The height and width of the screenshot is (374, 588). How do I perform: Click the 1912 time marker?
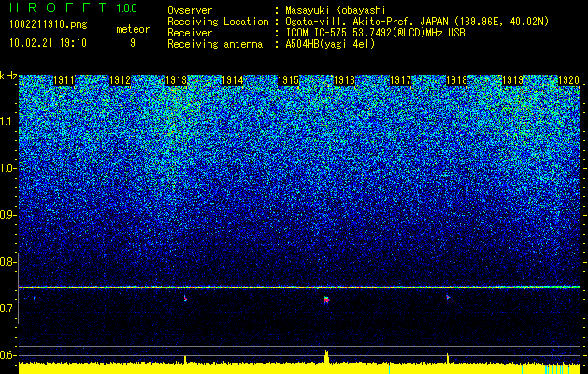coord(120,80)
